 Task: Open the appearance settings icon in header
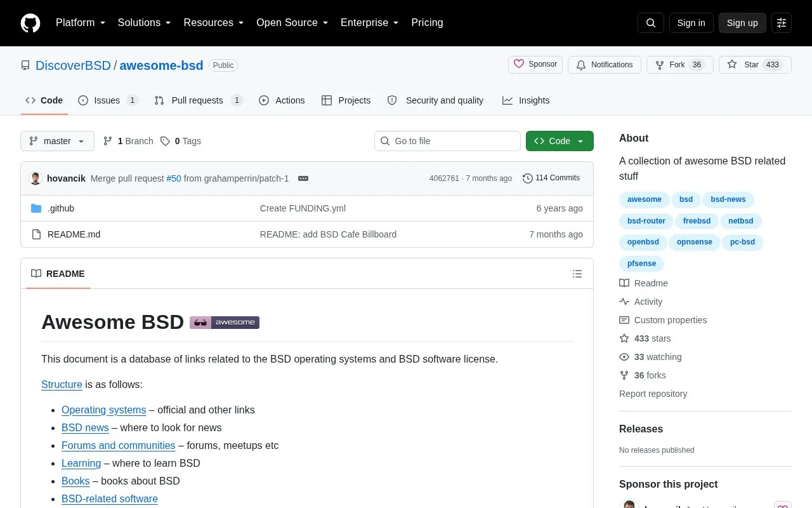pyautogui.click(x=782, y=23)
